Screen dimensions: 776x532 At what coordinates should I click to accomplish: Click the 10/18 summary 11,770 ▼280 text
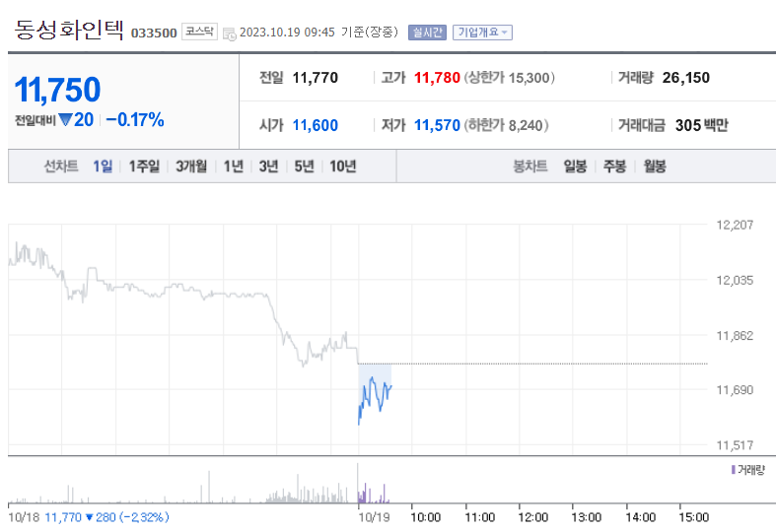(89, 517)
